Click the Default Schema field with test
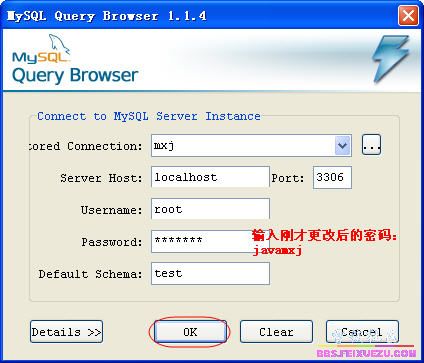 (x=210, y=273)
